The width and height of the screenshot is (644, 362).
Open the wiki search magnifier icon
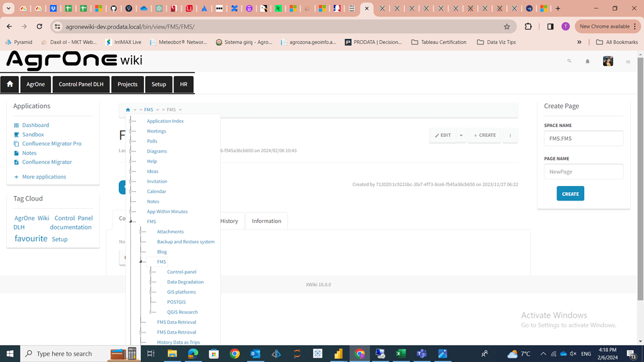[x=569, y=61]
